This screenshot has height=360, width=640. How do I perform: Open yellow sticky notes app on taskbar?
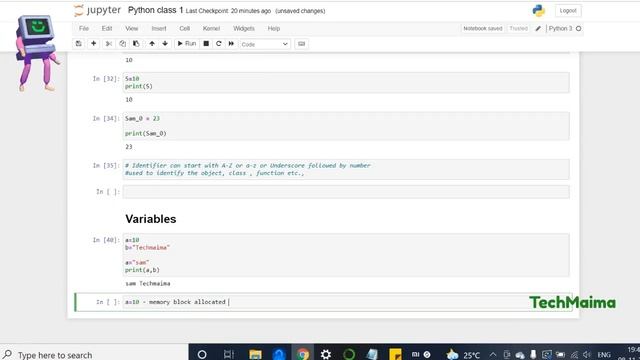tap(395, 354)
